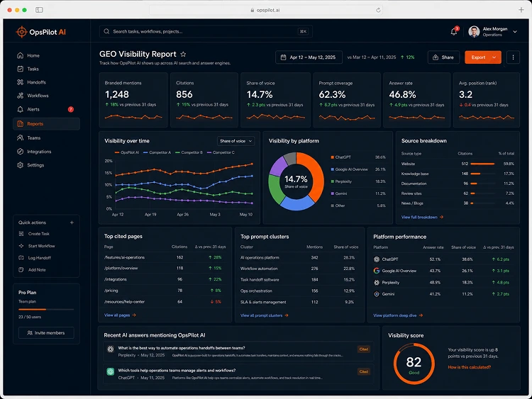Open Handoffs in the sidebar
532x399 pixels.
coord(47,82)
